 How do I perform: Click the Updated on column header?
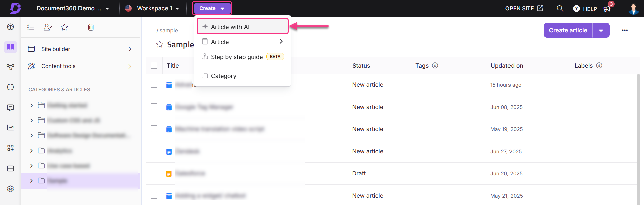pos(507,66)
